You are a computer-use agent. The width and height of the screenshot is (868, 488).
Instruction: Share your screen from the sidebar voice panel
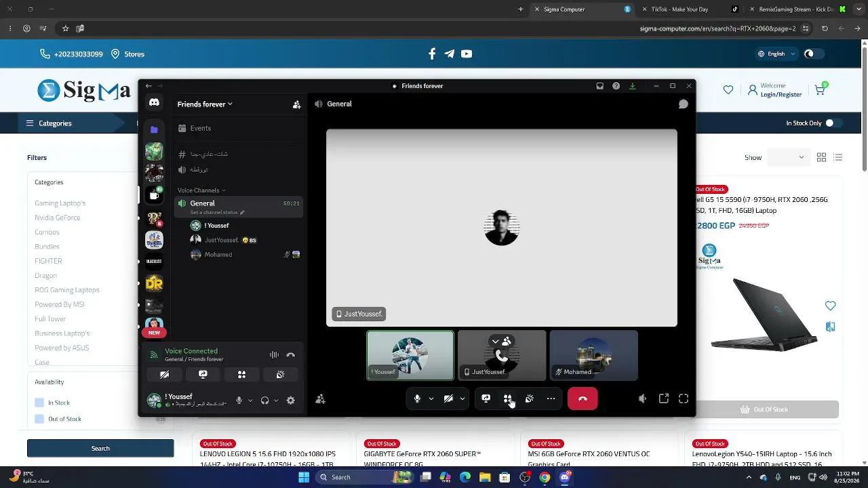203,374
